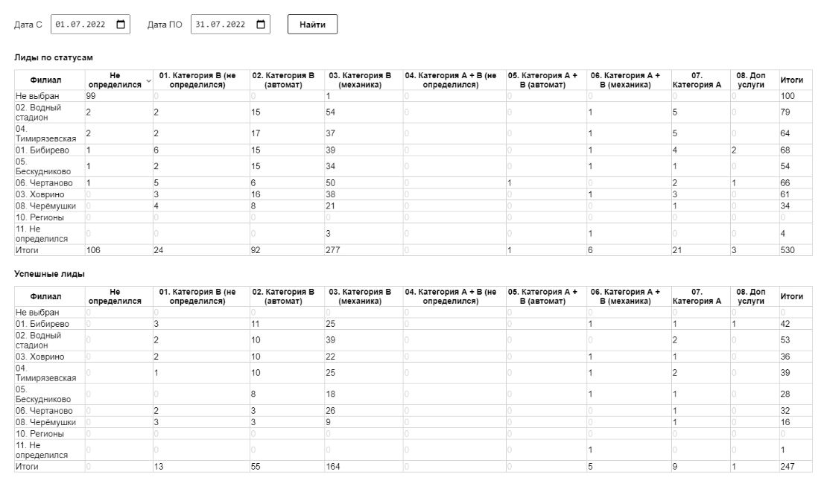Click the Дата ПО date text 31.07.2022

221,25
